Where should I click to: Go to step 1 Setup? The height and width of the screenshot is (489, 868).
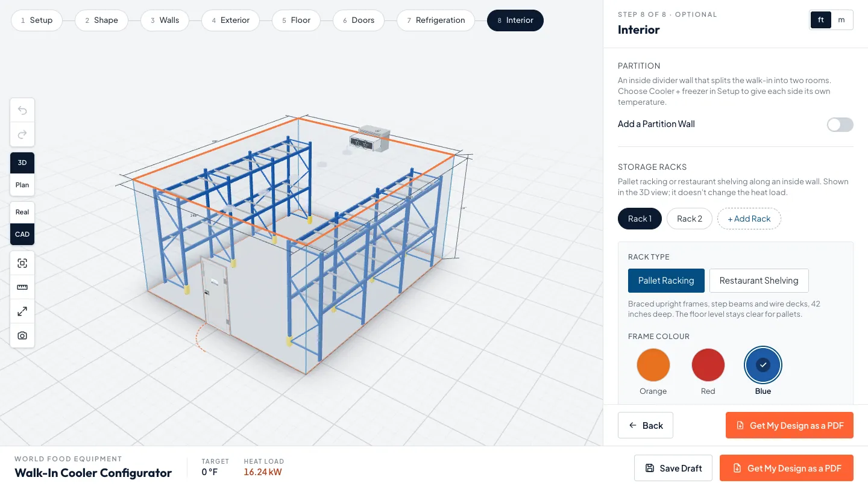[x=36, y=20]
